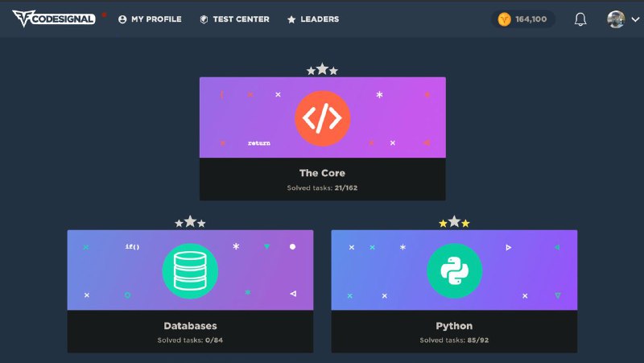Click the Databases title text

pyautogui.click(x=190, y=326)
